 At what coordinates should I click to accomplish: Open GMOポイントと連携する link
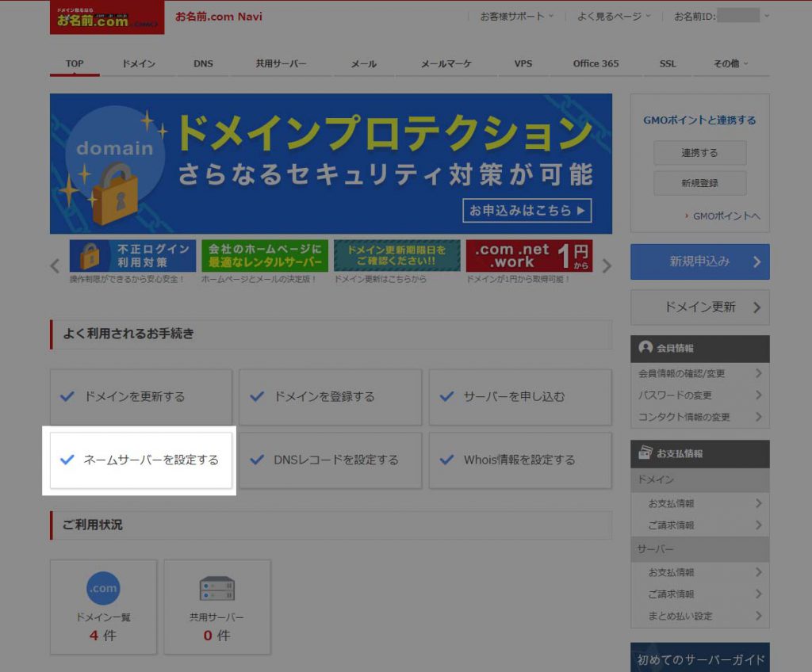699,120
